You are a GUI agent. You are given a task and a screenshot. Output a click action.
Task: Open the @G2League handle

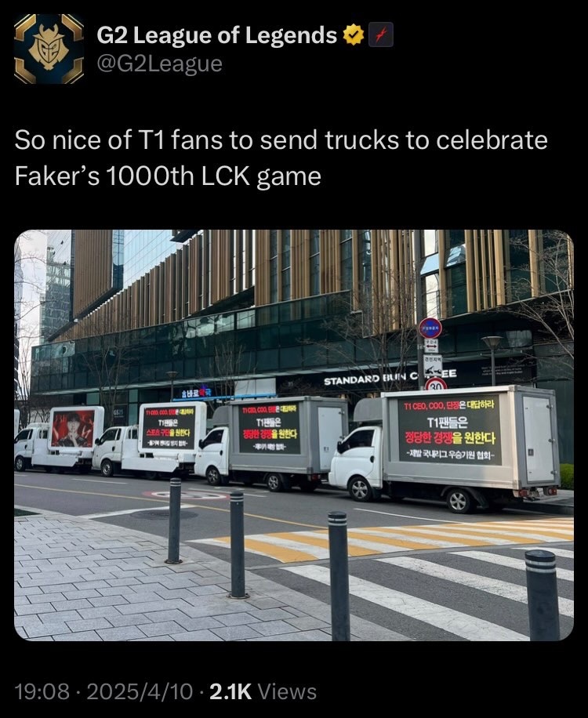click(x=160, y=64)
